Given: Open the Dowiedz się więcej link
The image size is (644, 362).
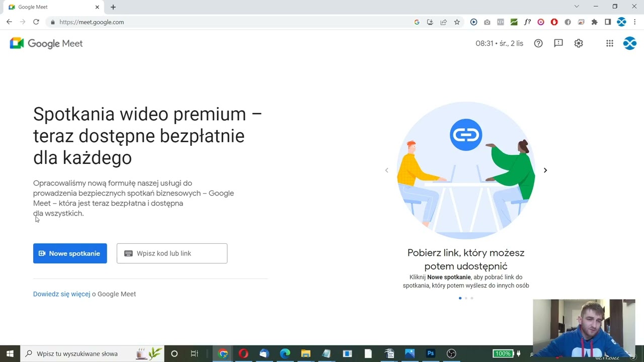Looking at the screenshot, I should (61, 294).
